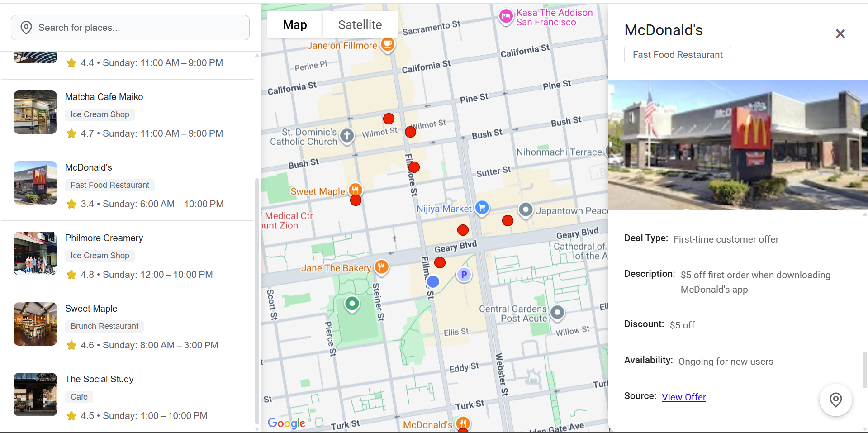Screen dimensions: 868x433
Task: Click the Nihonmachi Terrace map label
Action: (559, 152)
